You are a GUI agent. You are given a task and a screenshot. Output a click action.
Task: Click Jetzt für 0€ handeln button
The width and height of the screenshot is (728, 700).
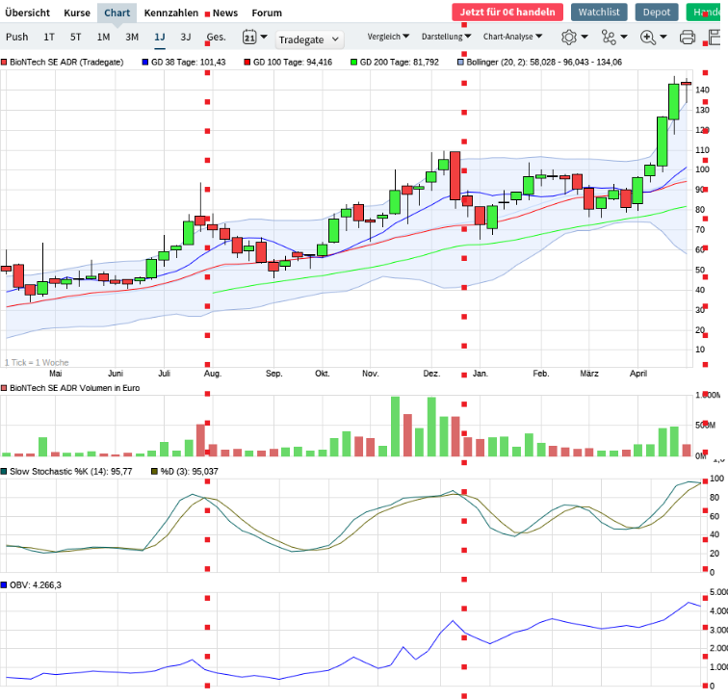(507, 13)
